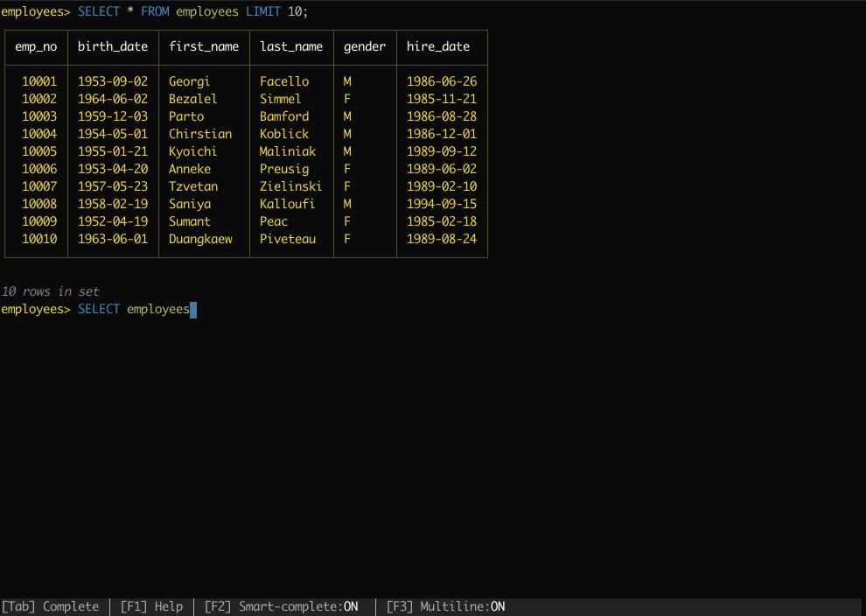This screenshot has width=866, height=616.
Task: Click the first_name column header
Action: tap(204, 47)
